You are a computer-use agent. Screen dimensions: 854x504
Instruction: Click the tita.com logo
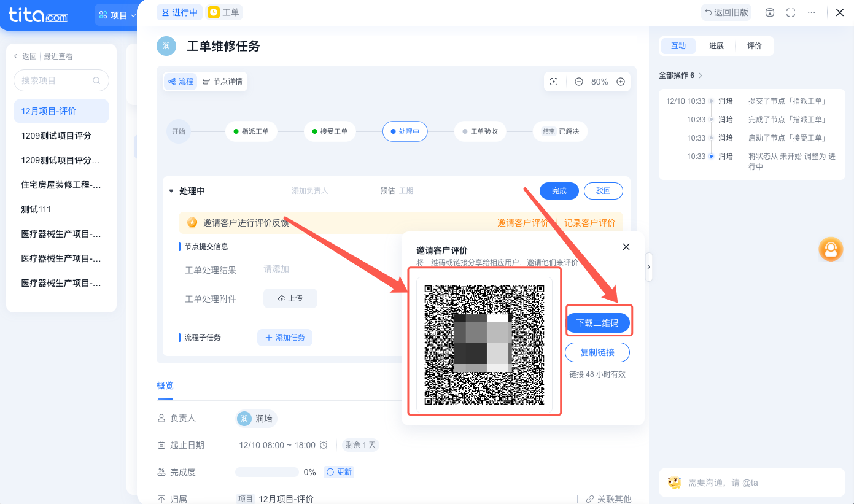pos(38,15)
